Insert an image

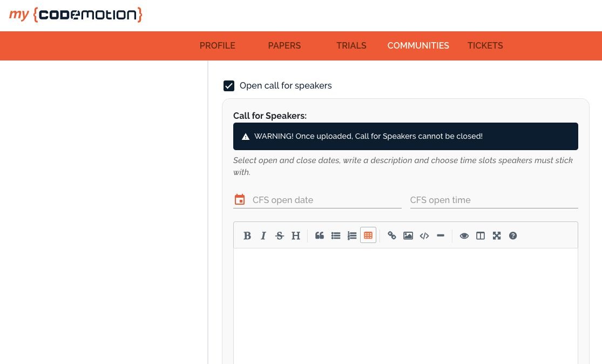[x=408, y=235]
